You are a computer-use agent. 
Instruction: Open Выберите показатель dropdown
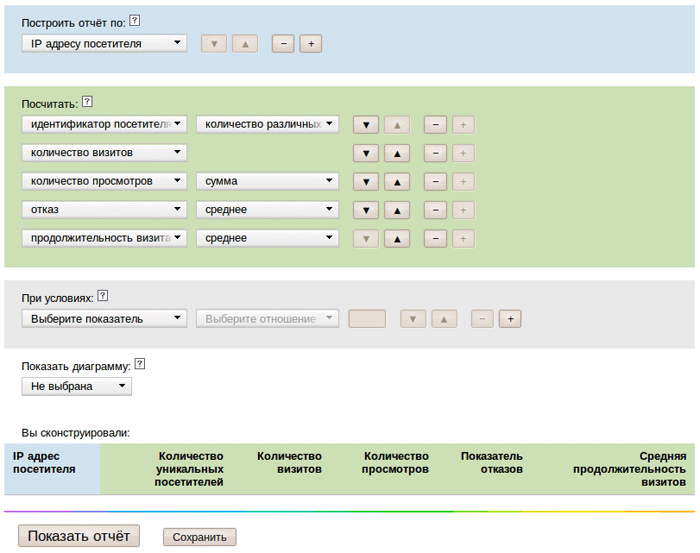coord(104,319)
